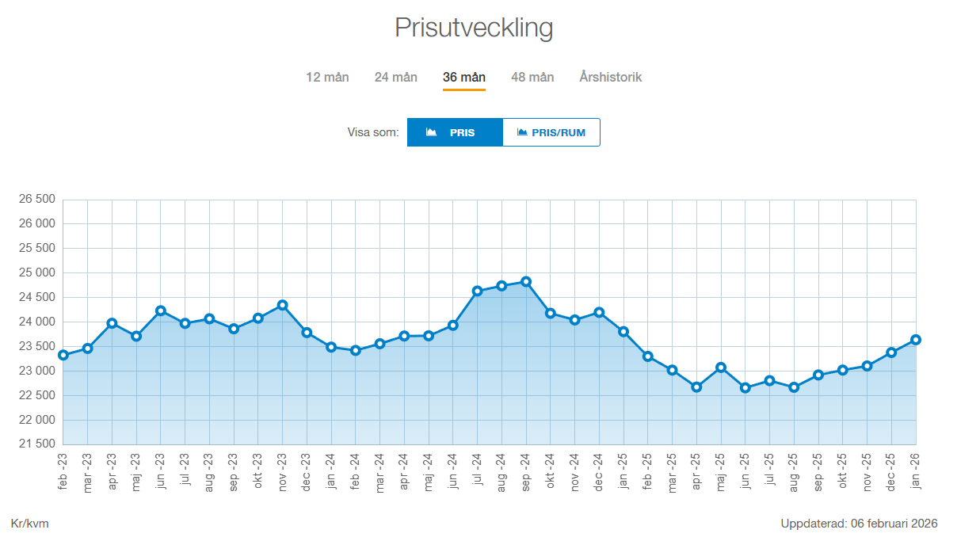The height and width of the screenshot is (541, 980).
Task: Select the maj -25 data point
Action: click(721, 368)
